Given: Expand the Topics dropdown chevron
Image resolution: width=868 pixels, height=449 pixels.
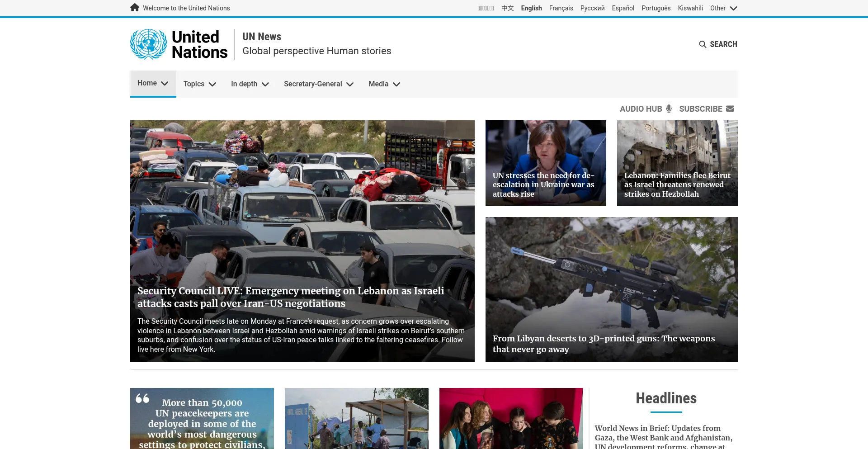Looking at the screenshot, I should click(212, 84).
